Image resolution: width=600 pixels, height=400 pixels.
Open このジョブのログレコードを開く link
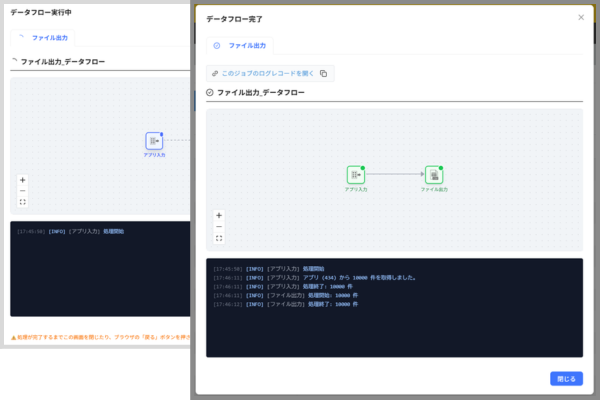[268, 73]
